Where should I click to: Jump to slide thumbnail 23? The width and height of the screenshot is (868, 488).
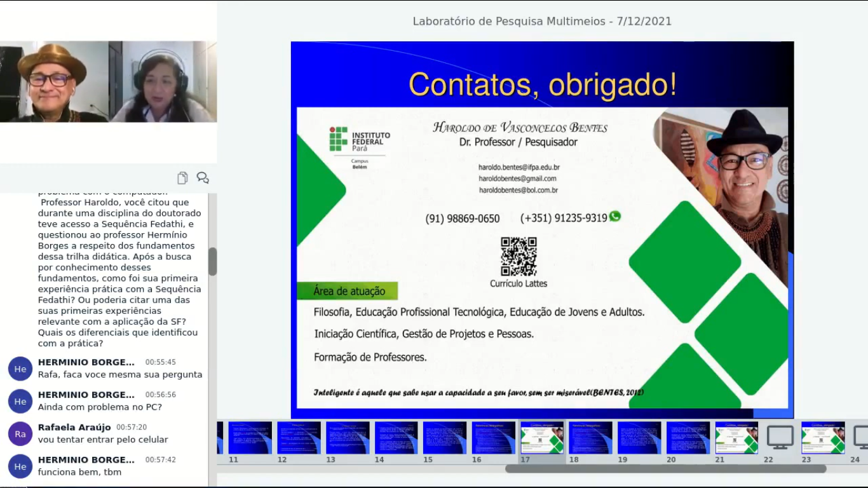click(x=823, y=438)
